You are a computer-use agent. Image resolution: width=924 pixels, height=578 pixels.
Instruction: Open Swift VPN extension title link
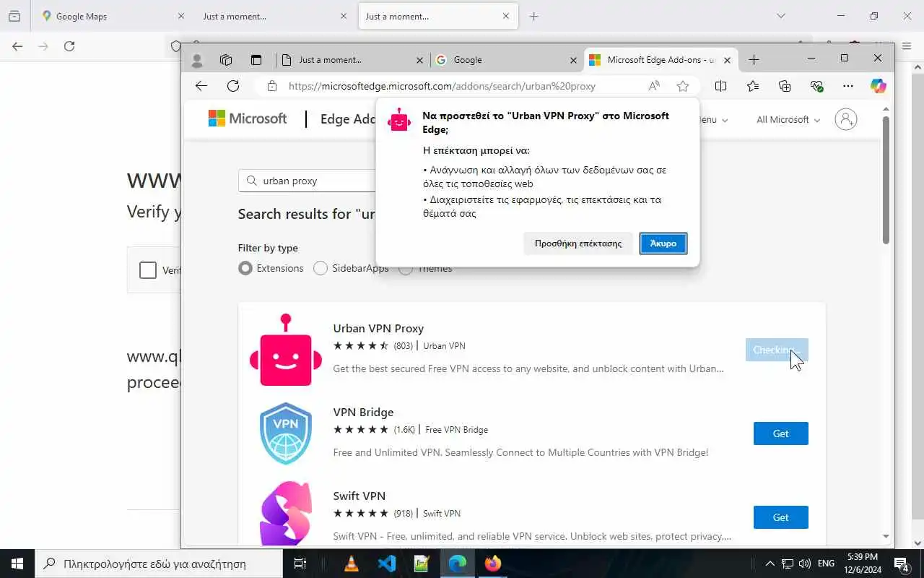pyautogui.click(x=359, y=496)
